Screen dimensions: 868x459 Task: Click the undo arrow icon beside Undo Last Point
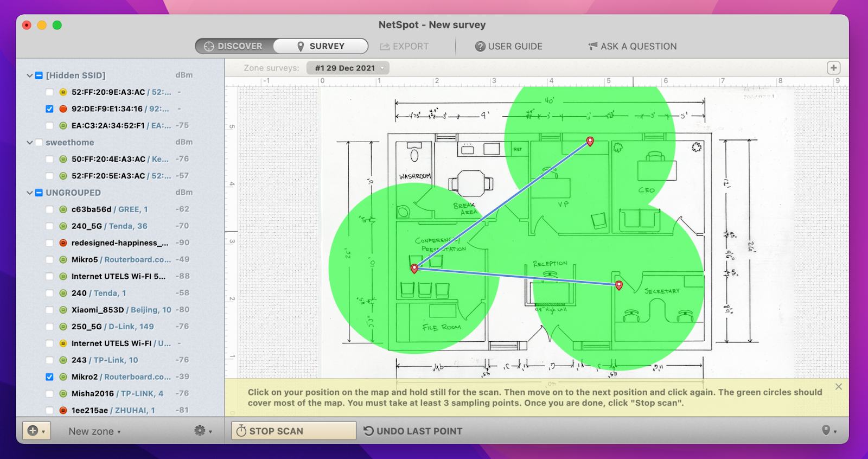click(368, 431)
